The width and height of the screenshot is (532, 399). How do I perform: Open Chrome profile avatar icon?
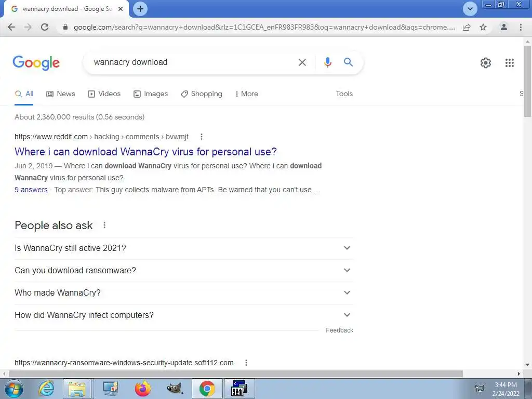click(x=504, y=27)
